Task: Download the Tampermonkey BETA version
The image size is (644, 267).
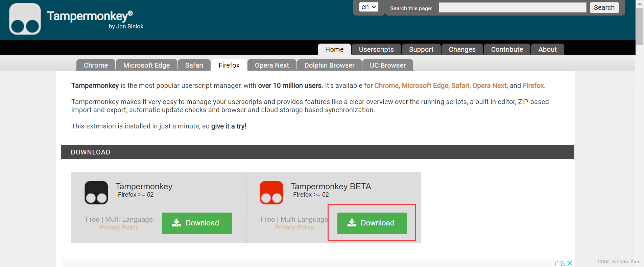Action: point(372,223)
